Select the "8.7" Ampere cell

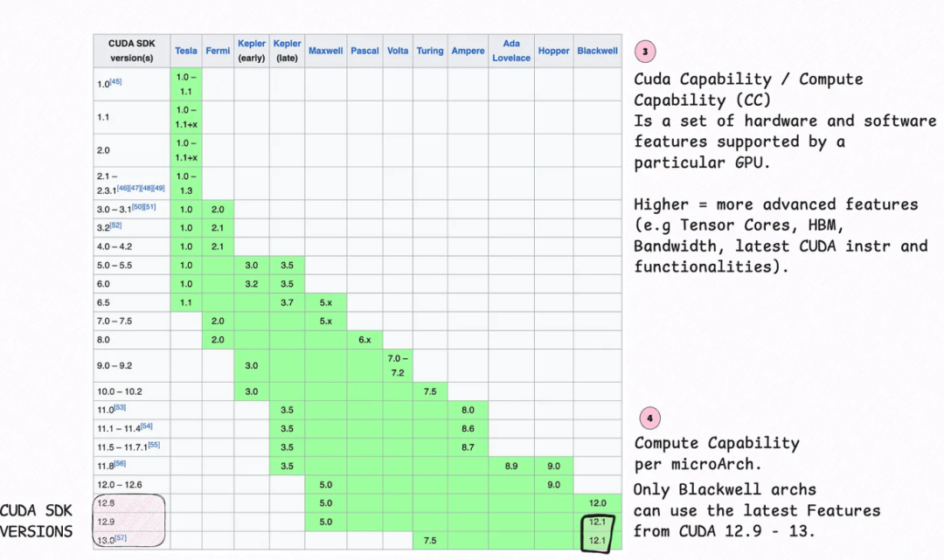(x=468, y=447)
